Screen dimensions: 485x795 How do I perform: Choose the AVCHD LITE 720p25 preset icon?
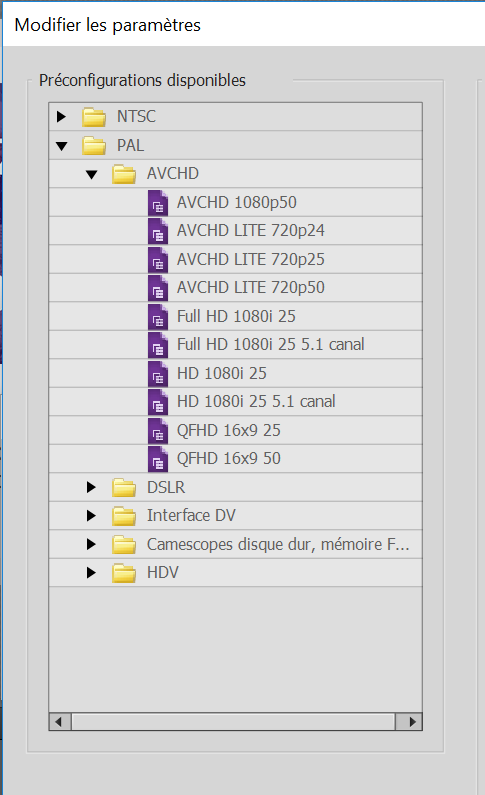pyautogui.click(x=158, y=260)
